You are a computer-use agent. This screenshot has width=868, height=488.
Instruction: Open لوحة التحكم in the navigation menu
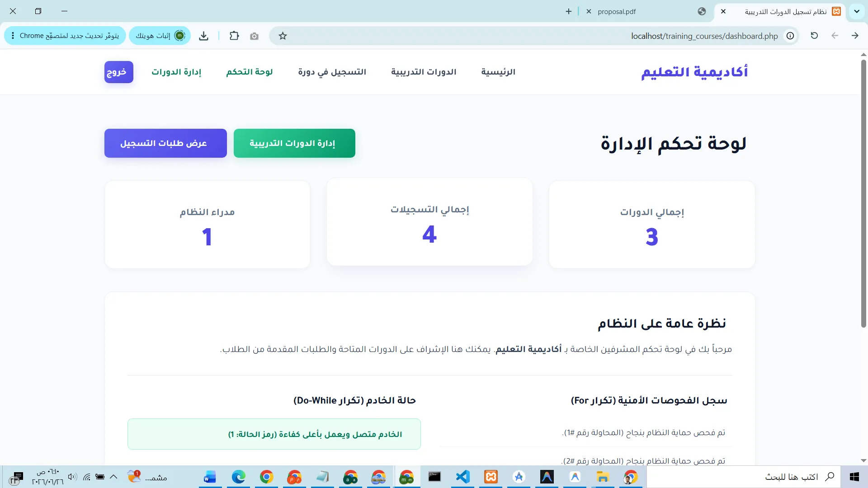(x=250, y=72)
